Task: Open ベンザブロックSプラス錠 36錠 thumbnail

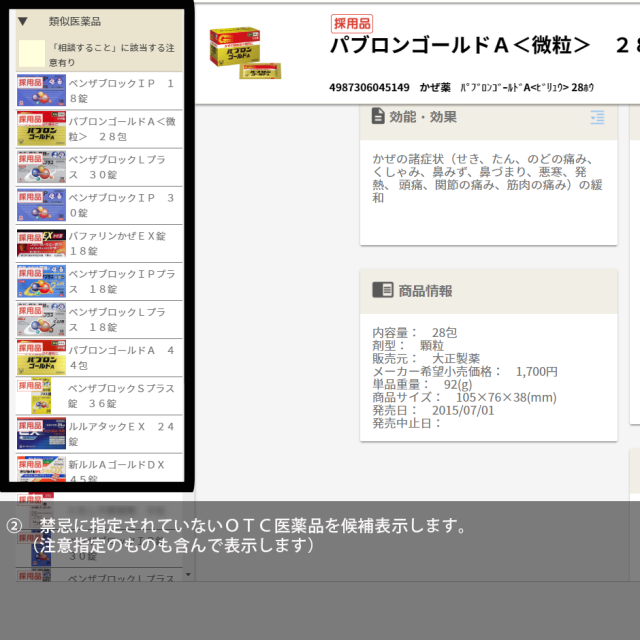Action: coord(41,396)
